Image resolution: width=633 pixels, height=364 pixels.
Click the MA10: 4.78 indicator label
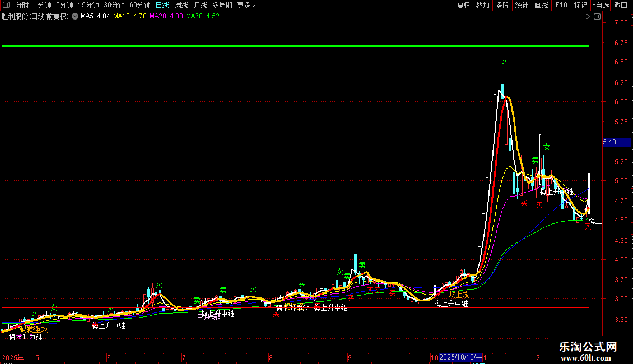tap(129, 17)
